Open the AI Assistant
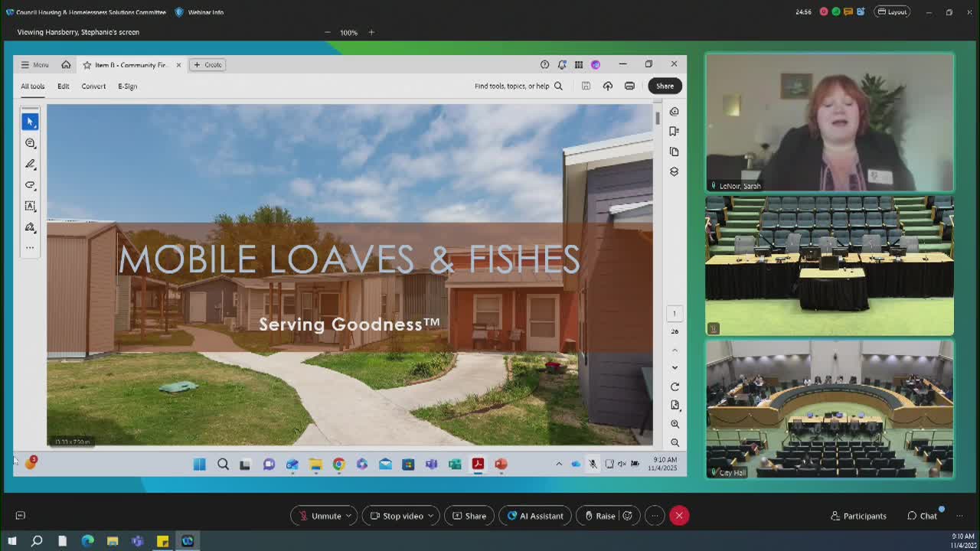Viewport: 980px width, 551px height. (535, 516)
